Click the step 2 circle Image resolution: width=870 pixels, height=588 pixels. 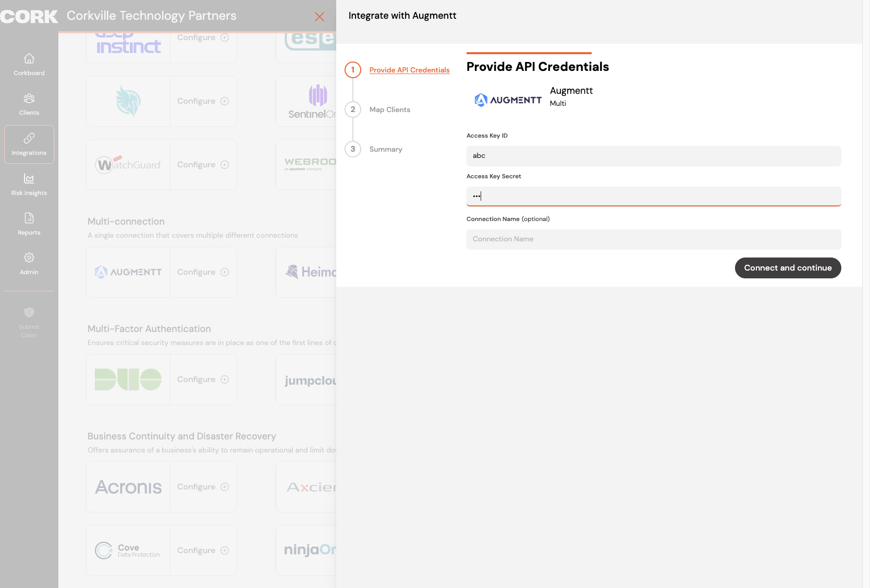coord(353,109)
